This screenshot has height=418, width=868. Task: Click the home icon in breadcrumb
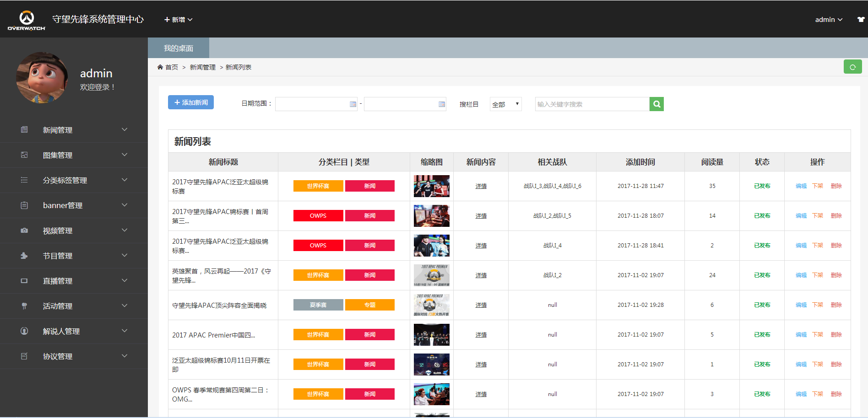tap(160, 67)
